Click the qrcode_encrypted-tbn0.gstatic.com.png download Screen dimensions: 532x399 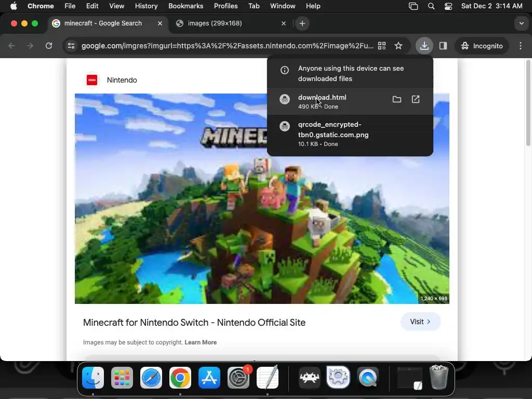pyautogui.click(x=350, y=134)
